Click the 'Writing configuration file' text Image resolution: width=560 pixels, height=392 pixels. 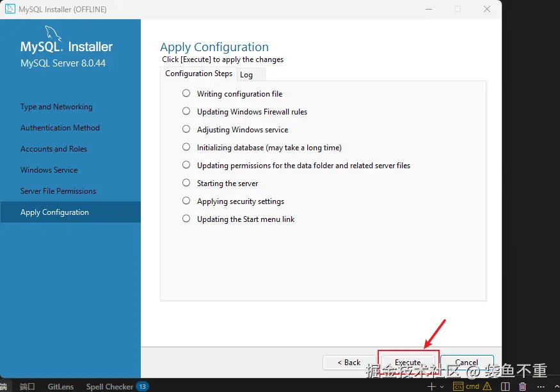pyautogui.click(x=239, y=94)
